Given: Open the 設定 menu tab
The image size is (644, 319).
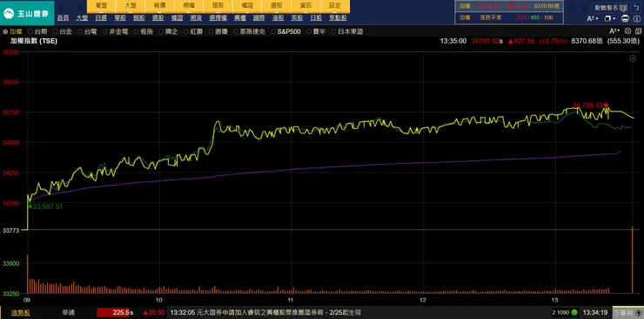Looking at the screenshot, I should (335, 6).
